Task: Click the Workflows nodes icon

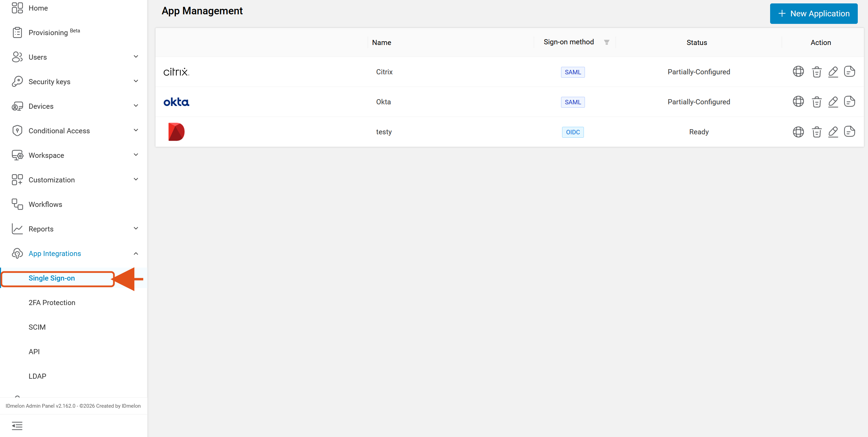Action: click(17, 205)
